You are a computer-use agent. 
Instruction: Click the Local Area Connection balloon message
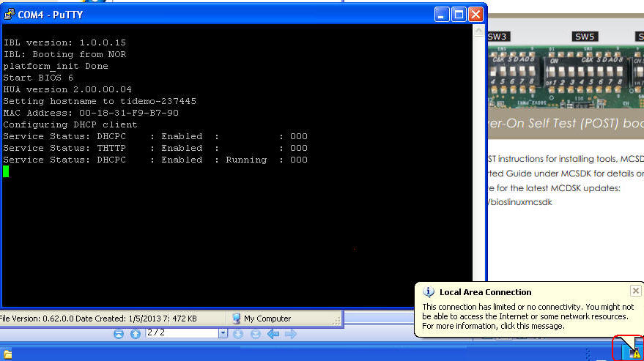coord(528,316)
